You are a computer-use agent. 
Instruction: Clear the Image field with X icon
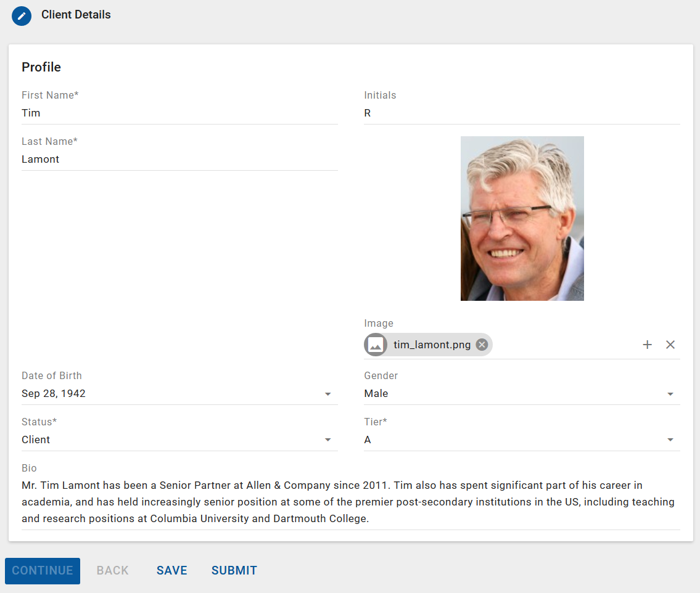tap(670, 345)
